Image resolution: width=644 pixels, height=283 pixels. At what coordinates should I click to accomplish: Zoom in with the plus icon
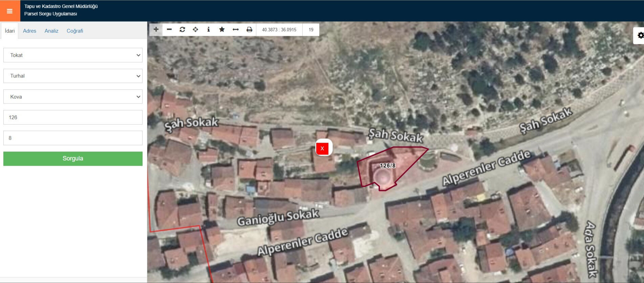click(x=156, y=29)
